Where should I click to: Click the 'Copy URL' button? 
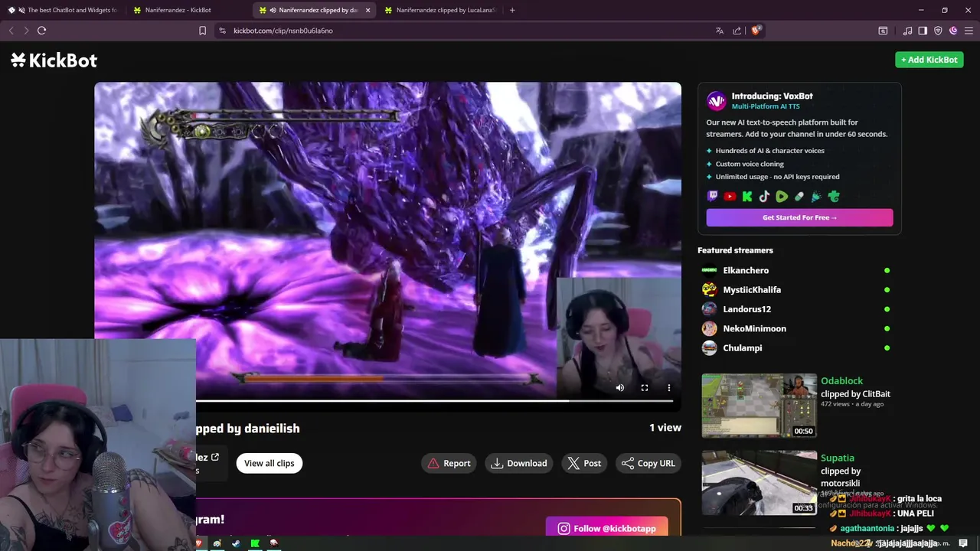(x=648, y=463)
